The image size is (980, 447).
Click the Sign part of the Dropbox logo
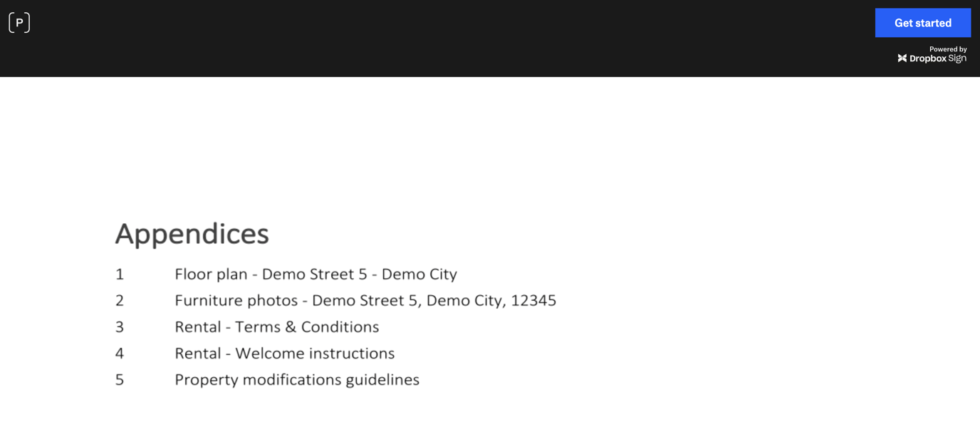coord(958,58)
